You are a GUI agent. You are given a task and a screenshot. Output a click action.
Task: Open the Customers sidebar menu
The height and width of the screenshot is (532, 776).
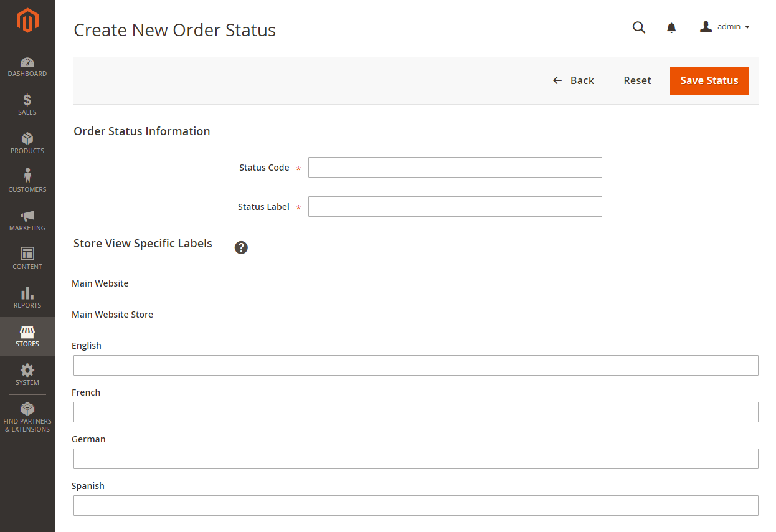27,182
